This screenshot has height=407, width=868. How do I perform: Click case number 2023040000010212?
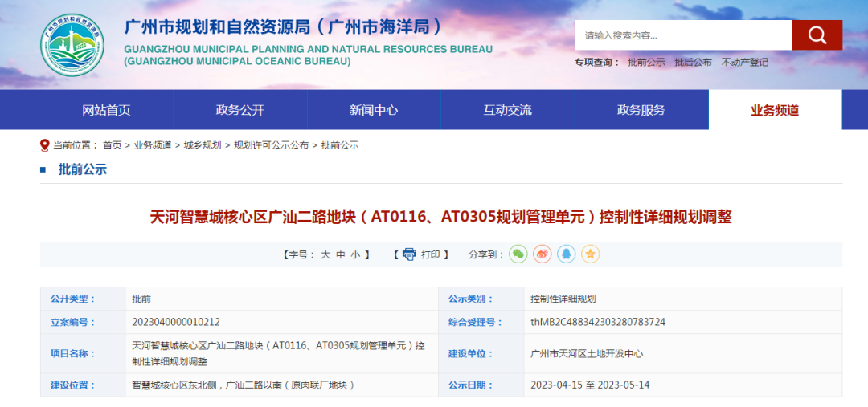(176, 322)
